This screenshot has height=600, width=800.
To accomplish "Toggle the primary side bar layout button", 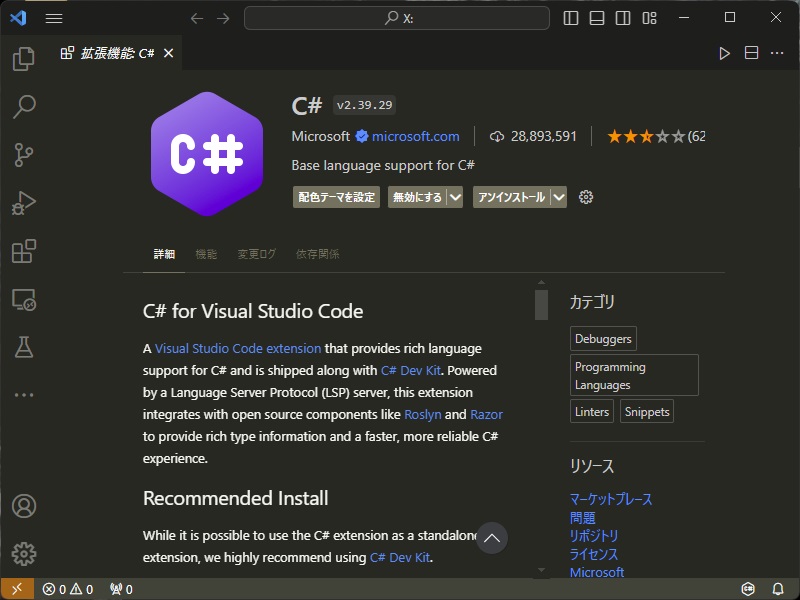I will 571,18.
